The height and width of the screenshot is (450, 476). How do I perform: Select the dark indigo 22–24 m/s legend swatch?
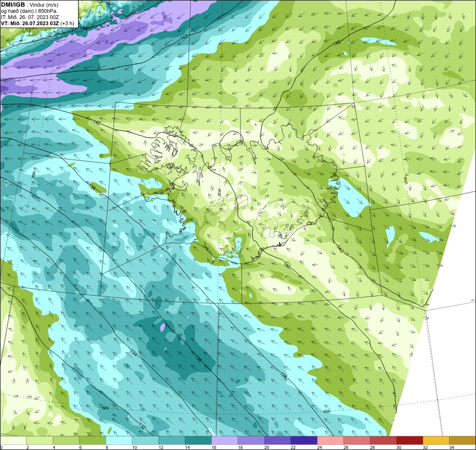tap(304, 440)
